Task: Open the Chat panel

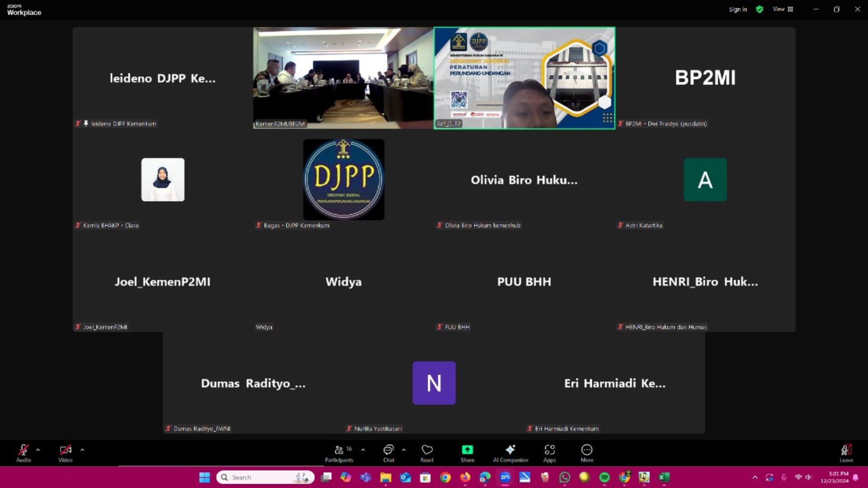Action: click(389, 453)
